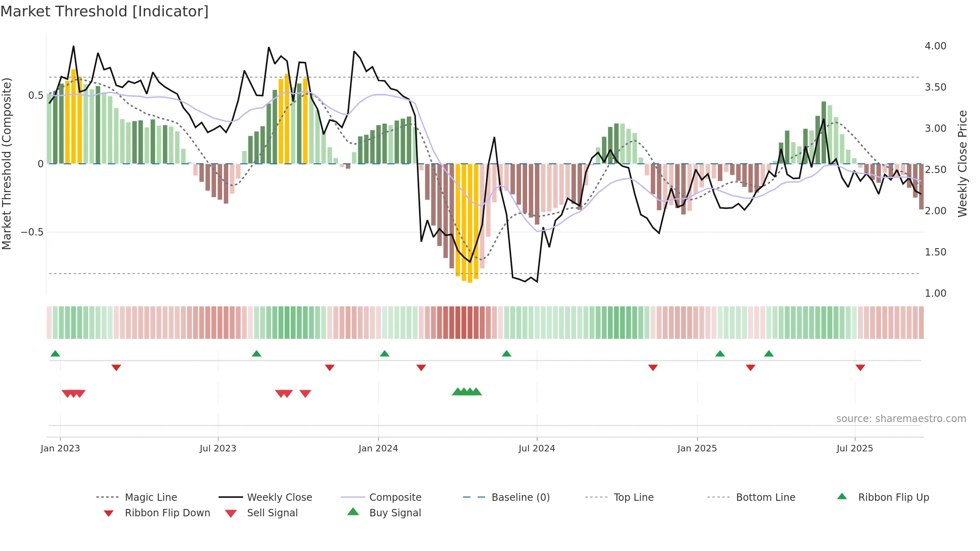Click the ribbon flip up marker at Jan 2024

pos(385,353)
